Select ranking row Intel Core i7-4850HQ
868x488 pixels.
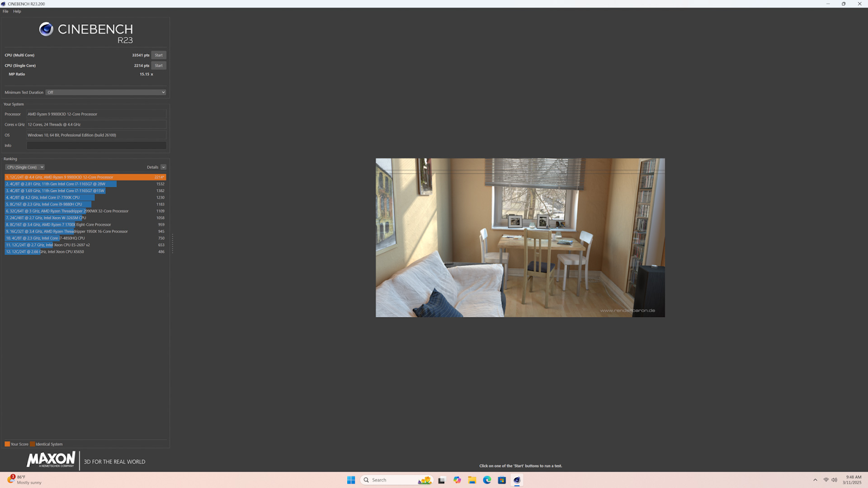pos(85,238)
